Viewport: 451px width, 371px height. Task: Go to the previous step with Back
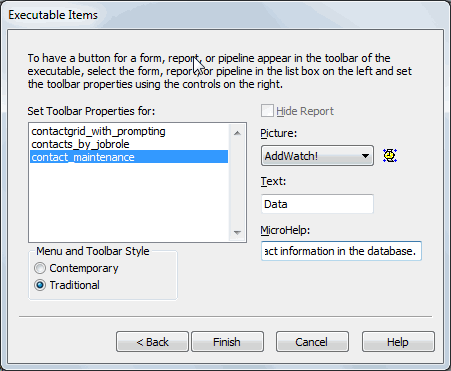click(x=152, y=342)
